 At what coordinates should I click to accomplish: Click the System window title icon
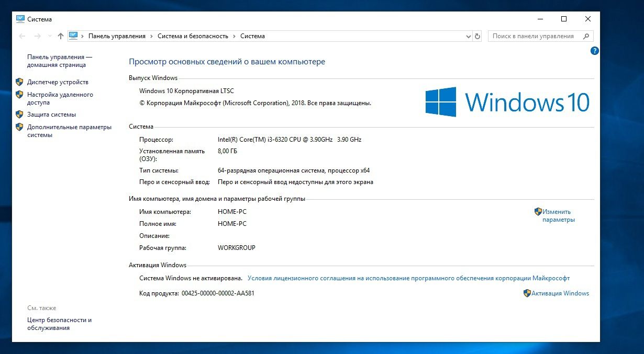pyautogui.click(x=20, y=19)
